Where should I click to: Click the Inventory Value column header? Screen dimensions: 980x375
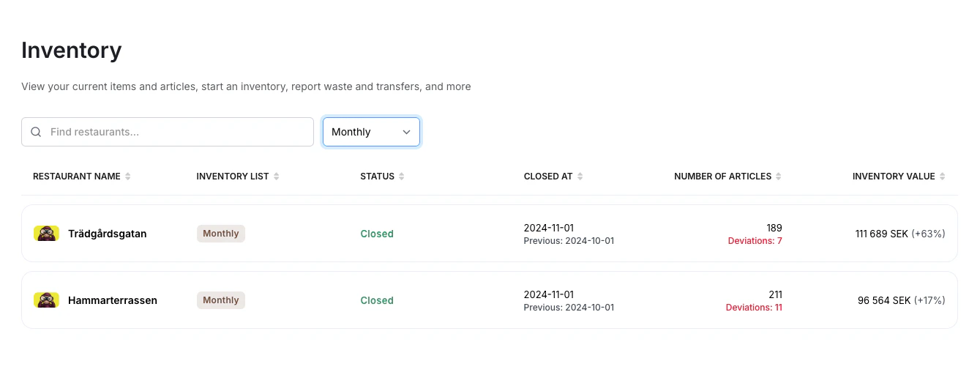894,177
